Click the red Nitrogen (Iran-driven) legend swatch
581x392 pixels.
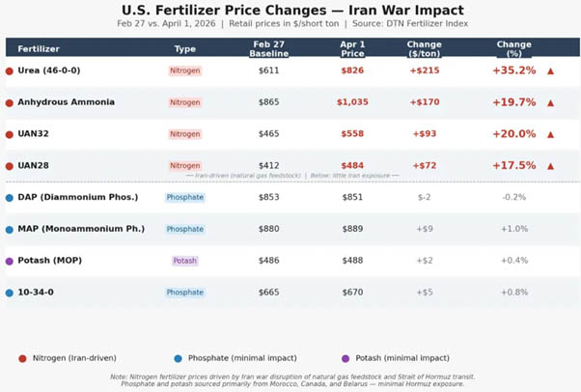(22, 358)
